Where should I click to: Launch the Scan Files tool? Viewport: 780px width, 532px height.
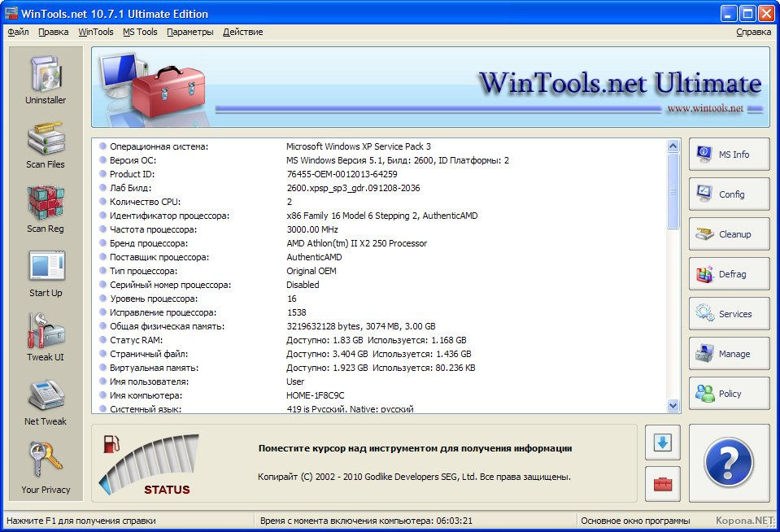(x=46, y=144)
